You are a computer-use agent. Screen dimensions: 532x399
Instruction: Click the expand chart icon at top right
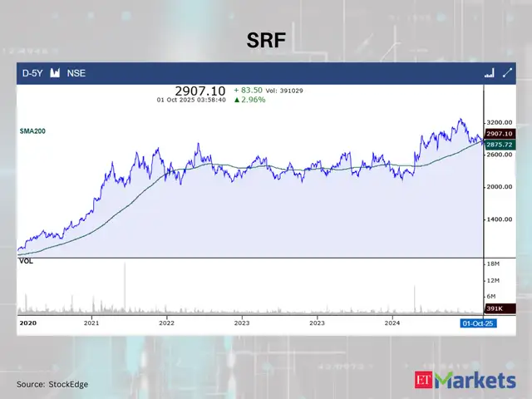[505, 73]
